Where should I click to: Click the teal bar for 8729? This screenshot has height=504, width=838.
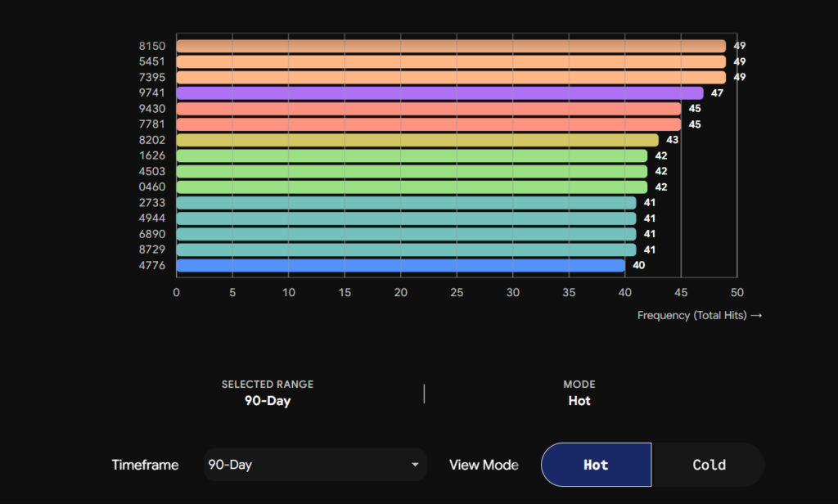point(406,250)
